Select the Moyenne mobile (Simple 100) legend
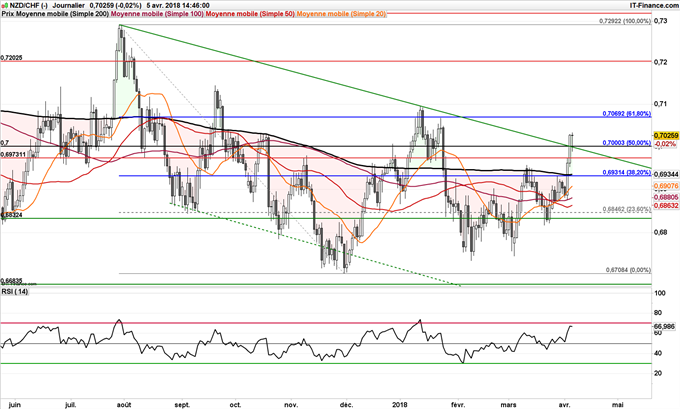 tap(158, 14)
